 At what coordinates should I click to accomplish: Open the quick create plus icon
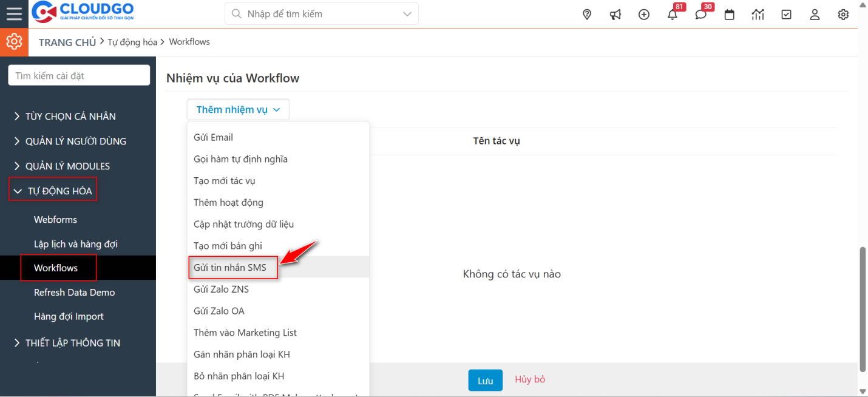click(643, 13)
